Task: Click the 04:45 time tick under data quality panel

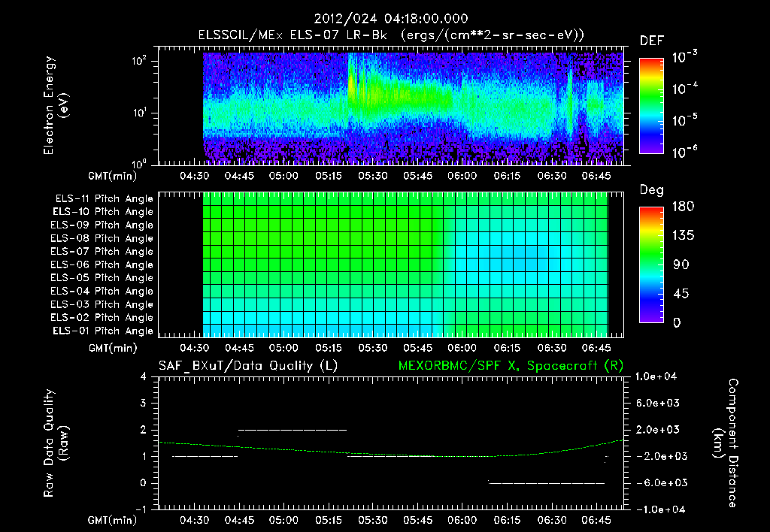Action: coord(239,520)
